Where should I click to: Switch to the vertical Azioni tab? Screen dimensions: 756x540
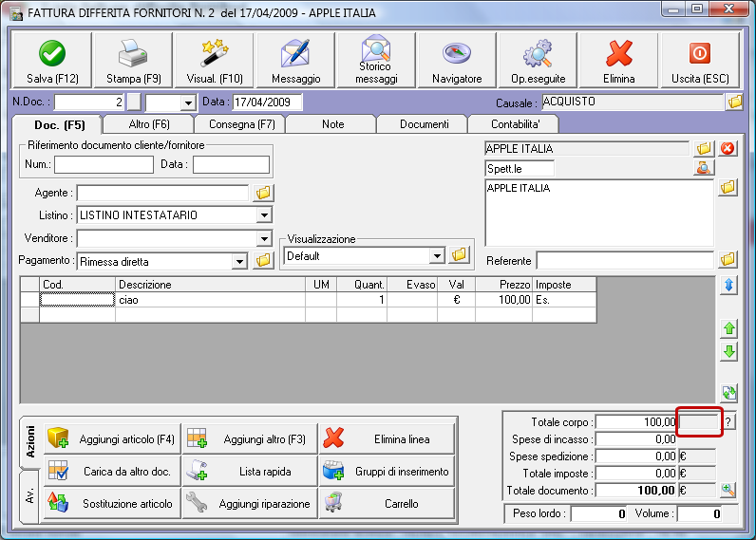pos(29,441)
